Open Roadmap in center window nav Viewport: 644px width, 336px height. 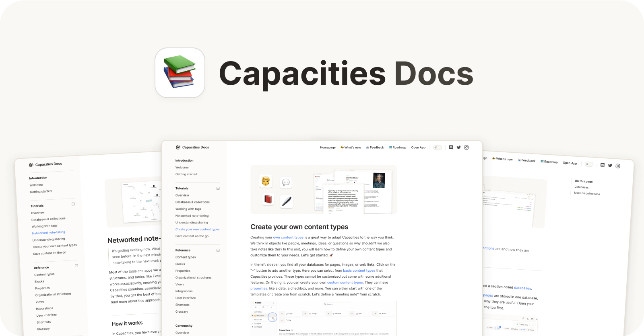(x=398, y=148)
